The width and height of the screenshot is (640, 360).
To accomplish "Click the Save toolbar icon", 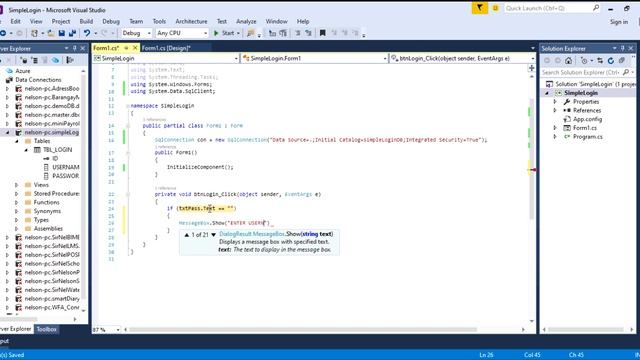I will (62, 33).
